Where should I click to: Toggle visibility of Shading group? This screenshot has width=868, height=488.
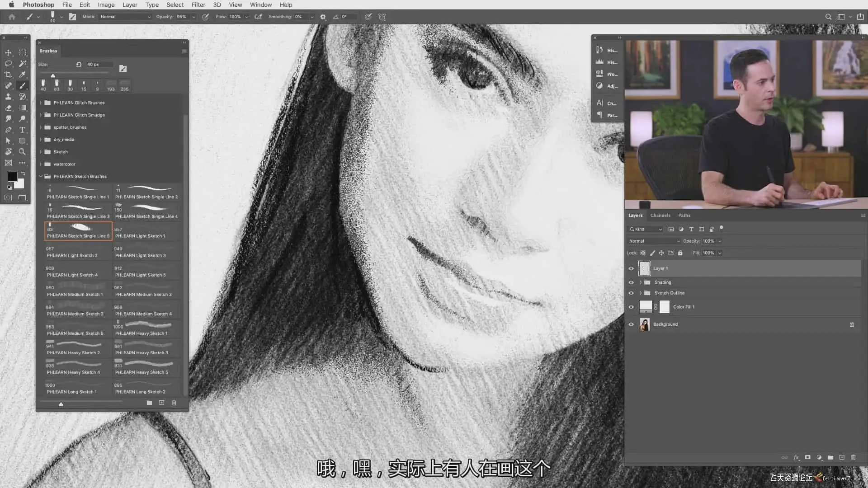click(x=631, y=282)
